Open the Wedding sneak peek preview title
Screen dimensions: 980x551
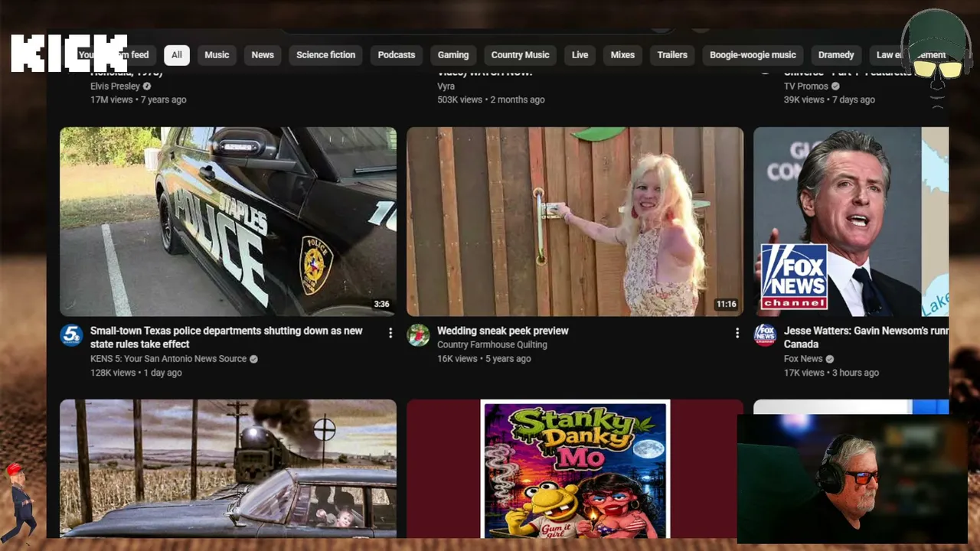(503, 331)
